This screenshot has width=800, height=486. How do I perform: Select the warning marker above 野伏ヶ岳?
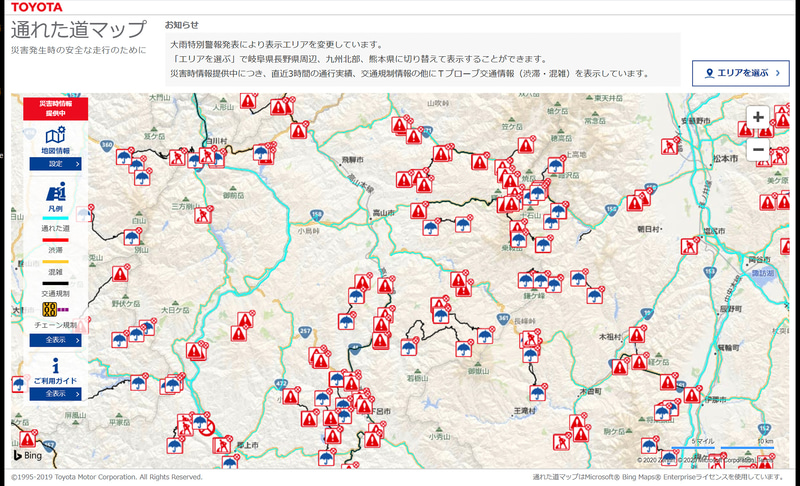(120, 274)
